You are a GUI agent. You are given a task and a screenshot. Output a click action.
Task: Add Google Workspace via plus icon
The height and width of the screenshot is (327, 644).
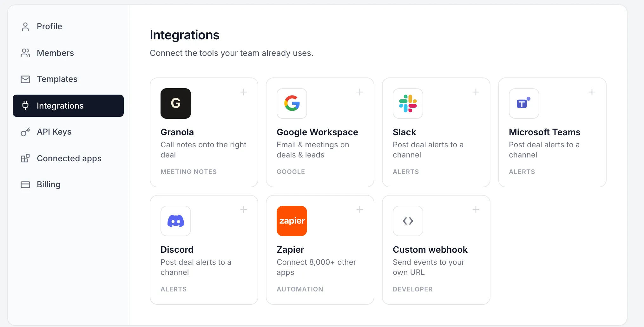(x=360, y=92)
